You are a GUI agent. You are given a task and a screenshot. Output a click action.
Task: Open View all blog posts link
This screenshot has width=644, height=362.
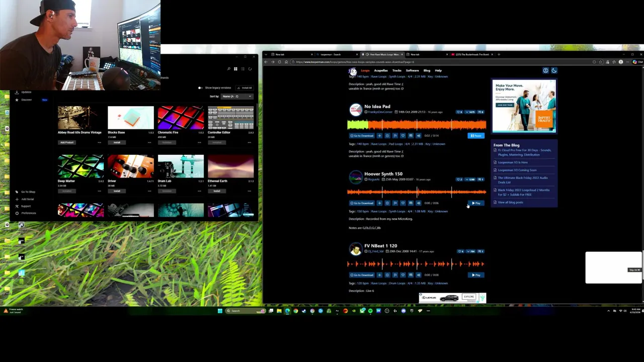point(510,202)
